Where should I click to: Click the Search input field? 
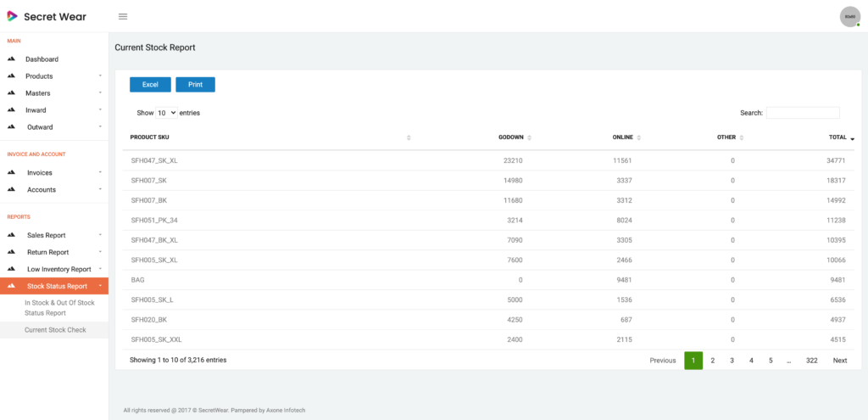[x=802, y=113]
